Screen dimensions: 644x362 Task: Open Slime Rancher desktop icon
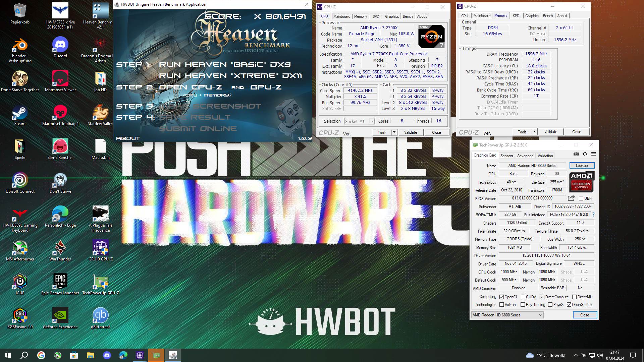click(60, 149)
